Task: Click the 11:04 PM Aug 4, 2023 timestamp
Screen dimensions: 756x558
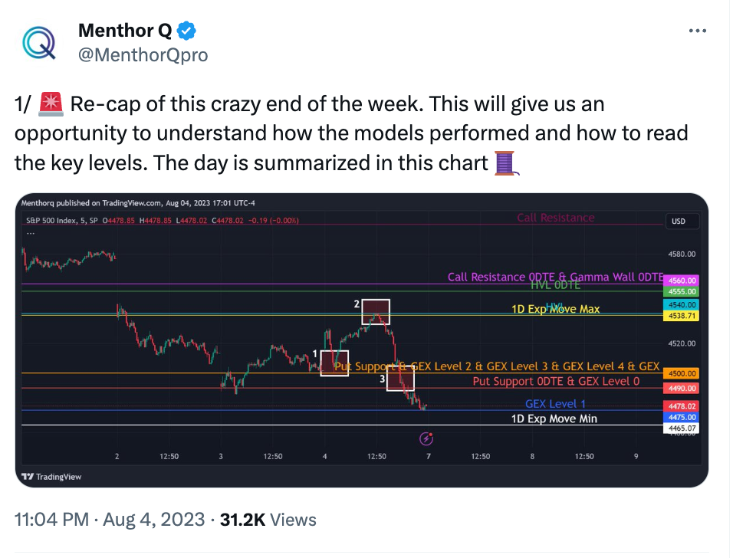Action: click(x=110, y=520)
